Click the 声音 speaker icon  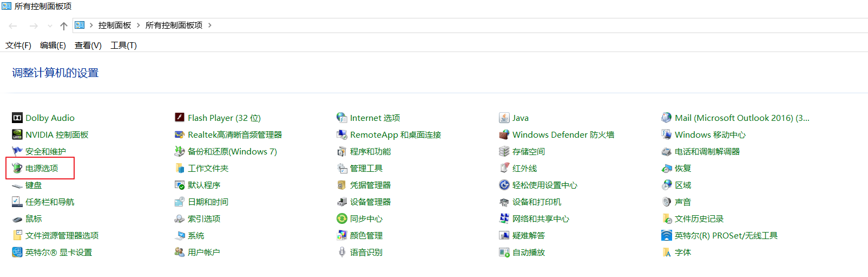point(667,202)
